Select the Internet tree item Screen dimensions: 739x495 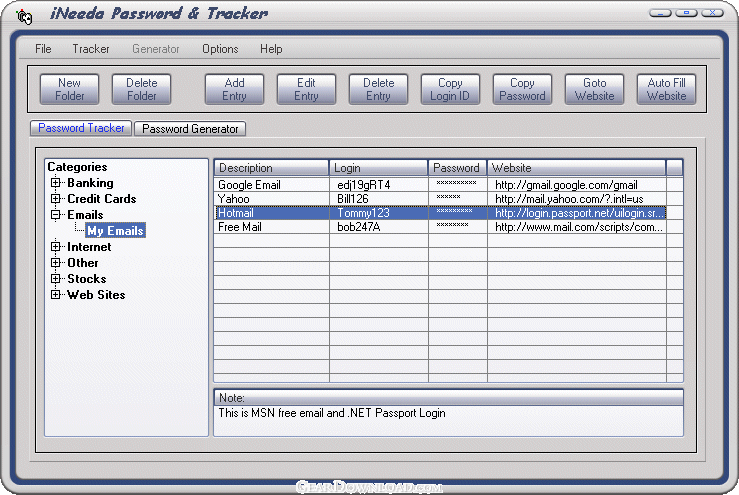(89, 247)
